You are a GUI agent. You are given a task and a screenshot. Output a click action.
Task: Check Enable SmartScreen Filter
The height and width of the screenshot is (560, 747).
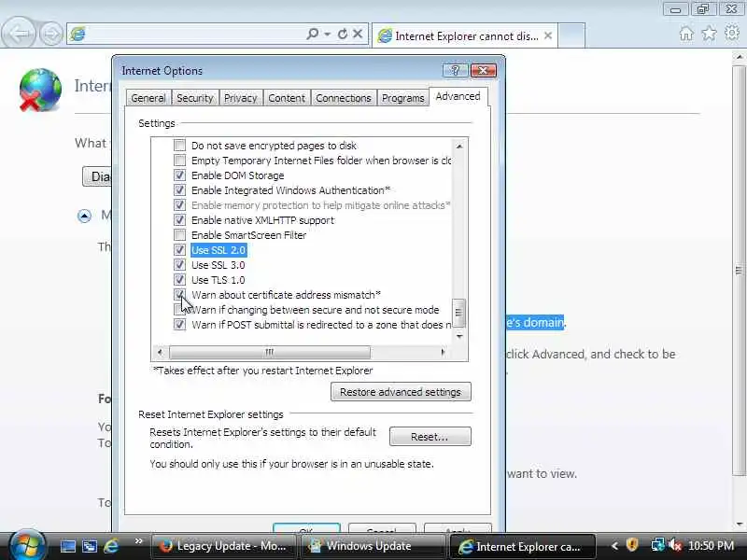pos(179,235)
